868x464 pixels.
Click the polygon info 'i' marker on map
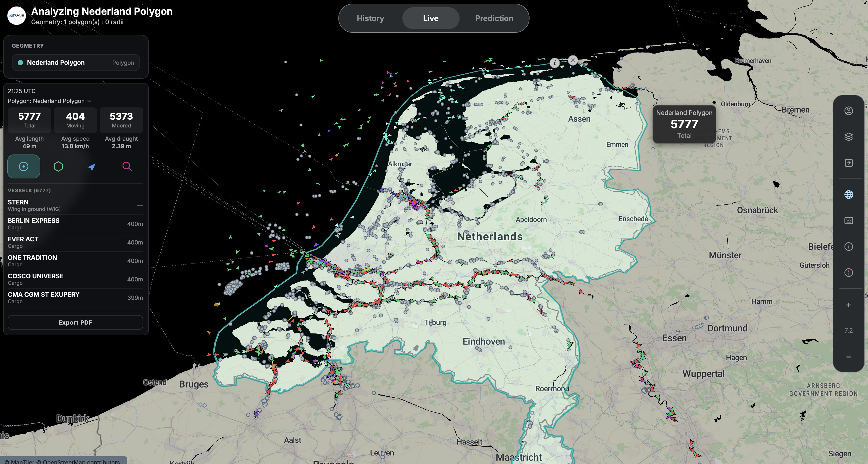(555, 63)
